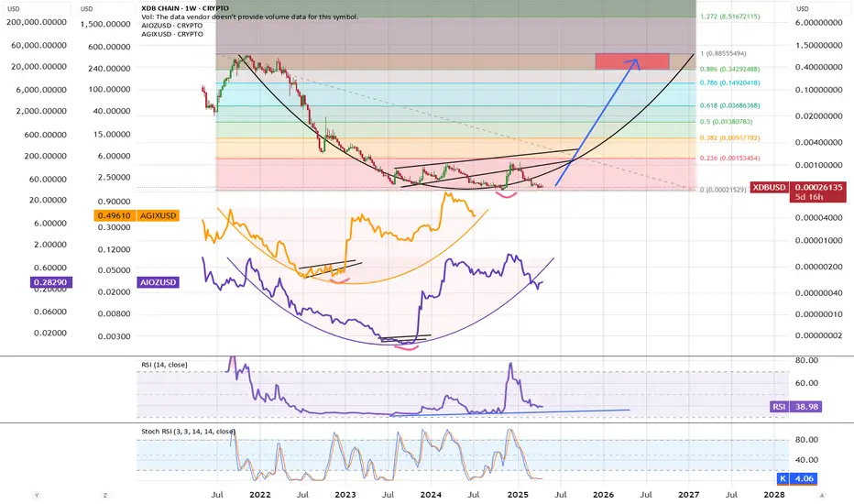Click the Fibonacci 0 (0.00021529) label

click(723, 190)
